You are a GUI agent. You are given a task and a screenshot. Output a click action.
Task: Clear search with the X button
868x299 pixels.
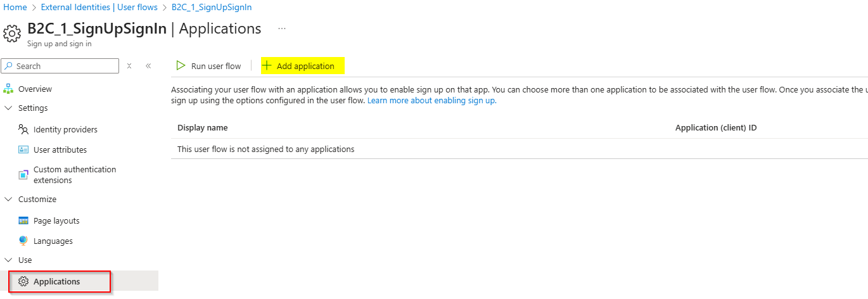tap(129, 66)
